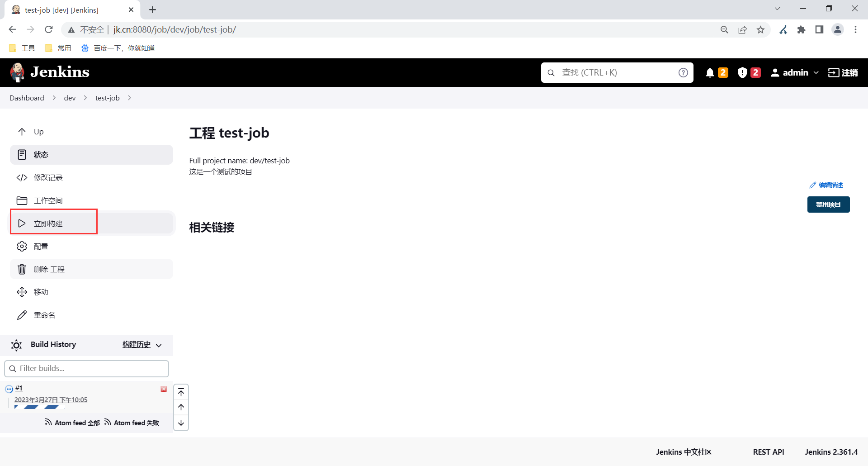
Task: Click build #1 progress bar
Action: 39,407
